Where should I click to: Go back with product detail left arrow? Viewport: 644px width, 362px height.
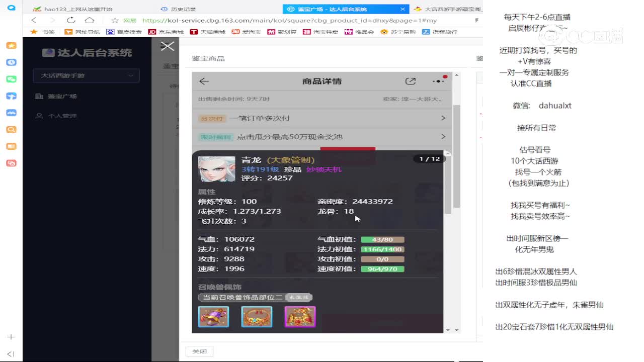(x=204, y=81)
